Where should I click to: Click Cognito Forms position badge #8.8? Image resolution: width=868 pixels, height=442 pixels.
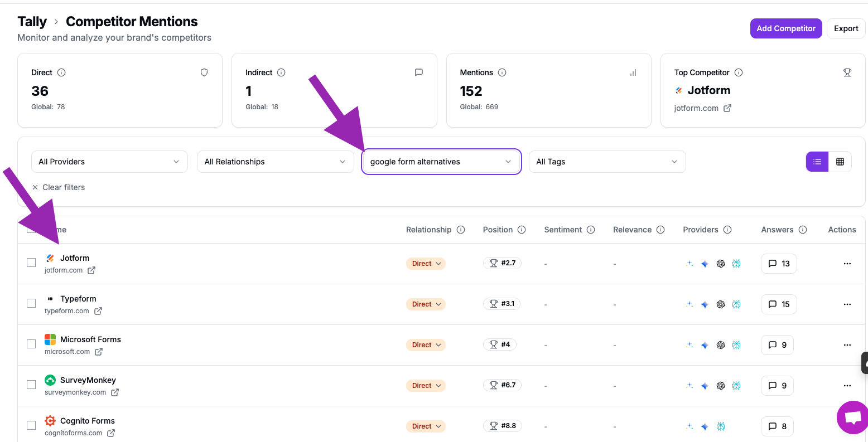pos(502,426)
